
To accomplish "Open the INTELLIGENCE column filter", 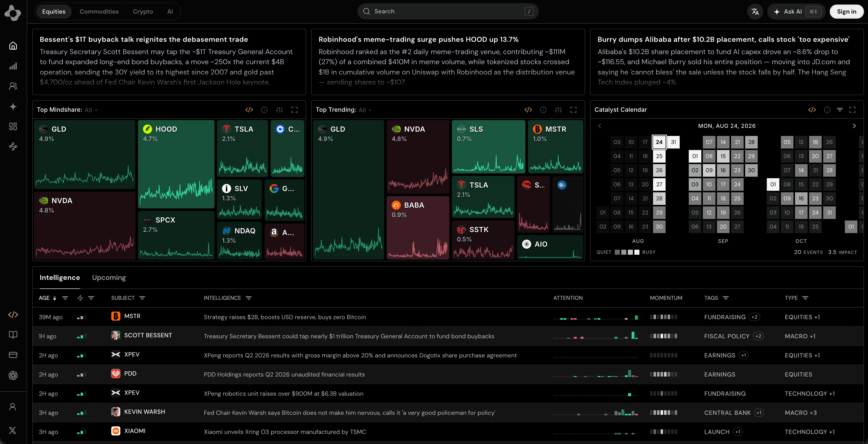I will click(x=249, y=298).
